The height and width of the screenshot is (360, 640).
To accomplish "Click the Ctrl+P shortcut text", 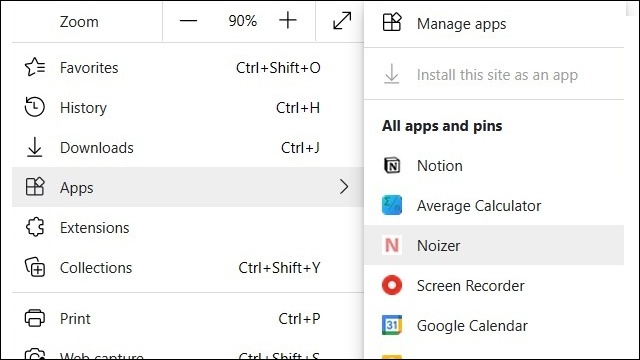I will click(x=299, y=319).
